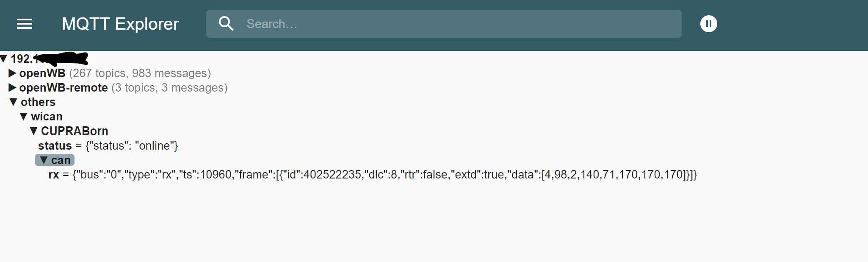
Task: Pause message updates
Action: pyautogui.click(x=708, y=24)
